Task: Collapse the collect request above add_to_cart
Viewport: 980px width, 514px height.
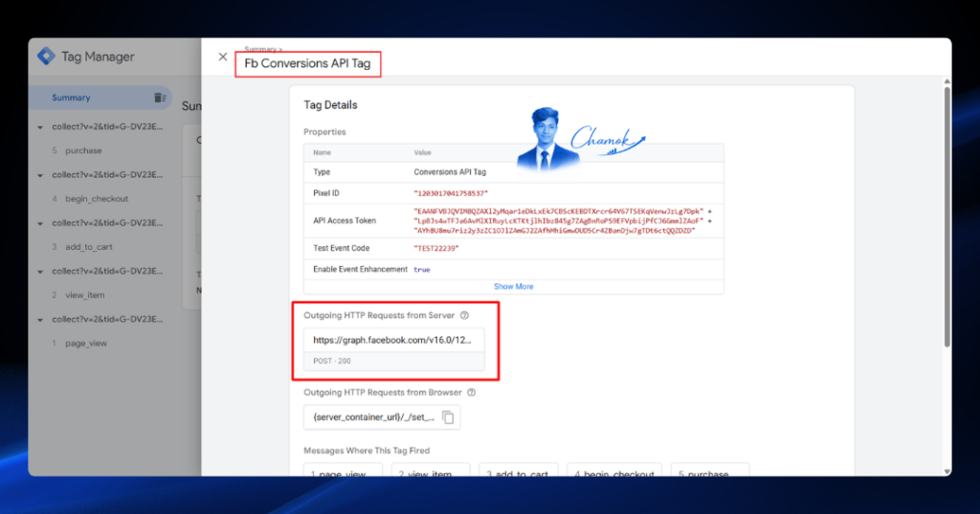Action: (x=40, y=223)
